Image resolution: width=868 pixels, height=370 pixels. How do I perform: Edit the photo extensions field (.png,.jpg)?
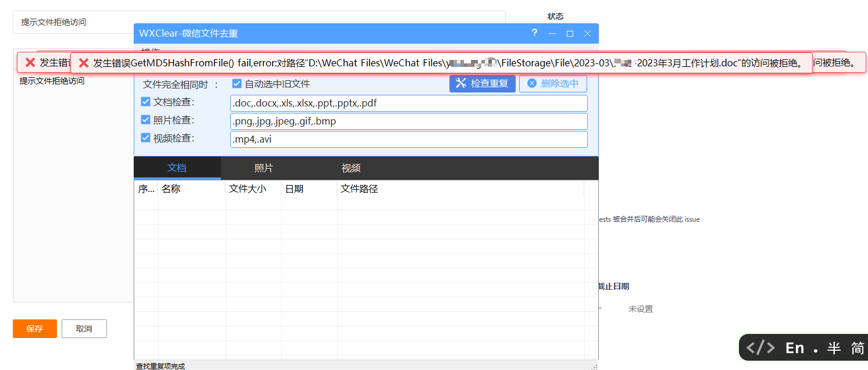click(409, 122)
